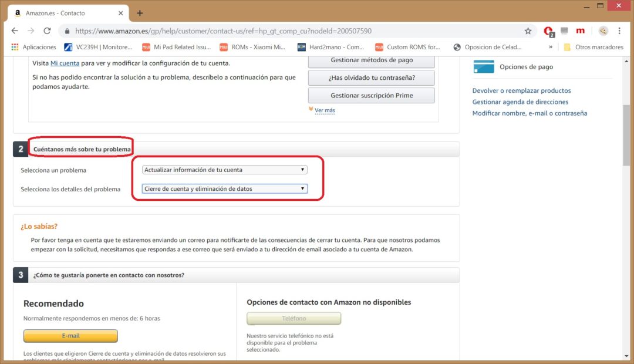Open the problem details dropdown showing 'Cierre de cuenta'
This screenshot has width=634, height=364.
225,188
